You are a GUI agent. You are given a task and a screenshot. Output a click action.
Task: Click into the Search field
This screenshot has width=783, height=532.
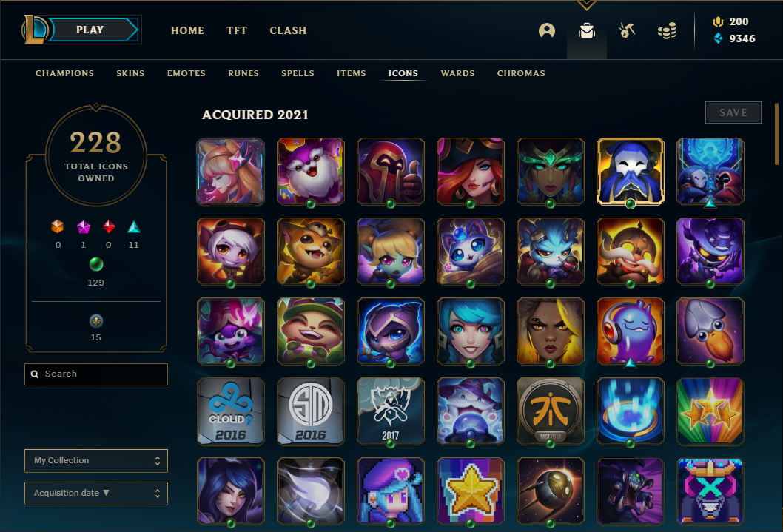(x=96, y=374)
